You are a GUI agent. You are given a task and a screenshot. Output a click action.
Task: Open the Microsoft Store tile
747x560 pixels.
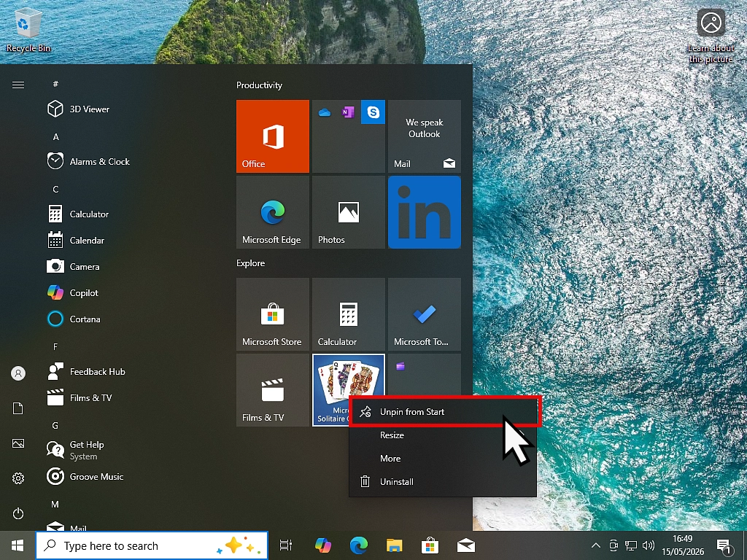[x=273, y=314]
